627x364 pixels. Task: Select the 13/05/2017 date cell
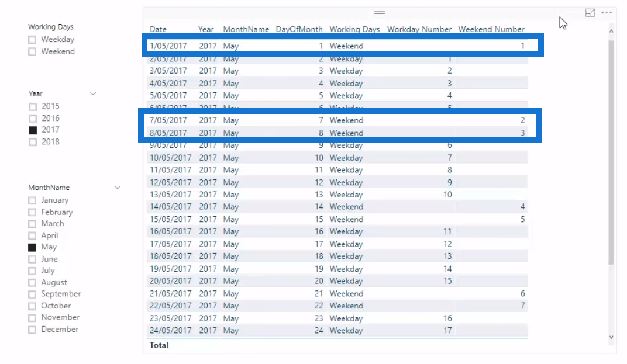click(170, 195)
